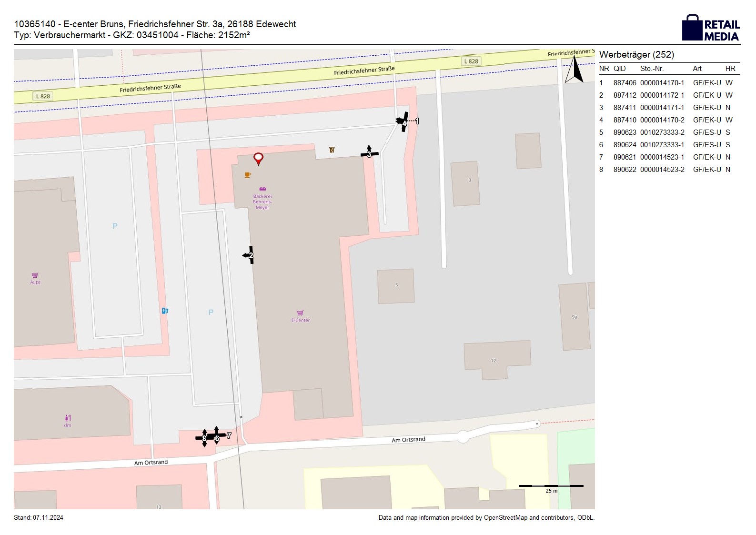756x535 pixels.
Task: Click the Am Ortsrand street label on right
Action: point(408,440)
